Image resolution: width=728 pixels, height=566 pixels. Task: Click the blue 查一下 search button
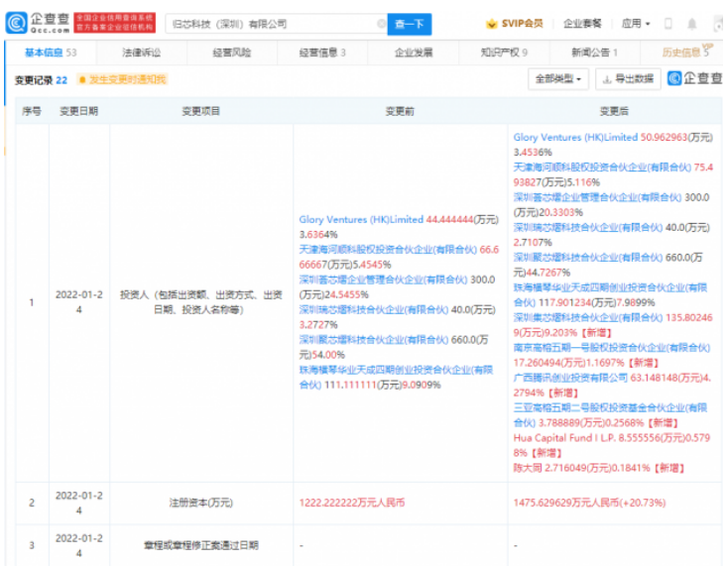410,24
